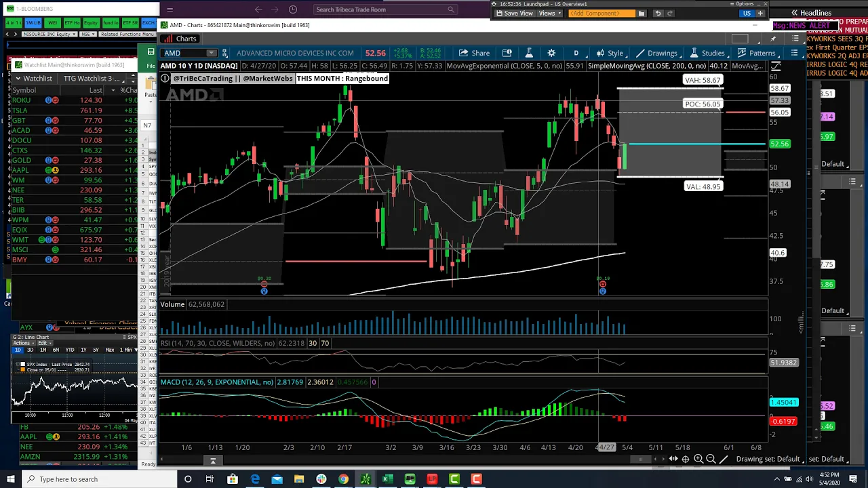Click Save View in Launchpad
The height and width of the screenshot is (488, 868).
pos(514,14)
